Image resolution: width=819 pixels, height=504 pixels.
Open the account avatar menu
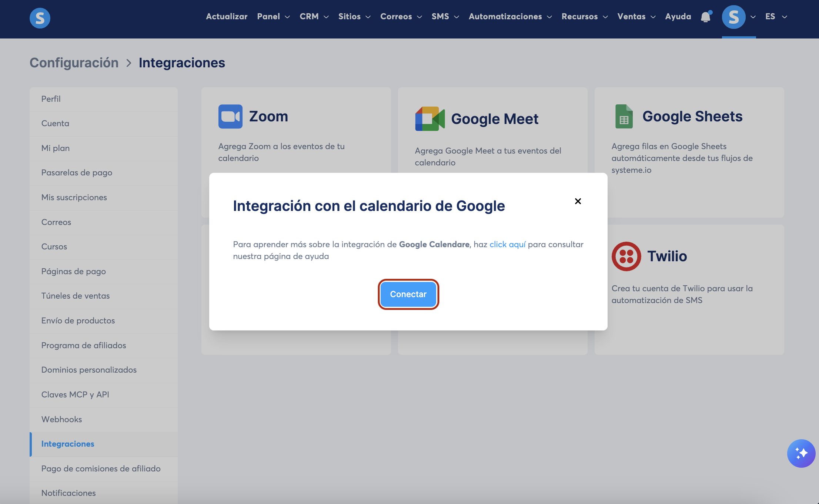pyautogui.click(x=733, y=17)
